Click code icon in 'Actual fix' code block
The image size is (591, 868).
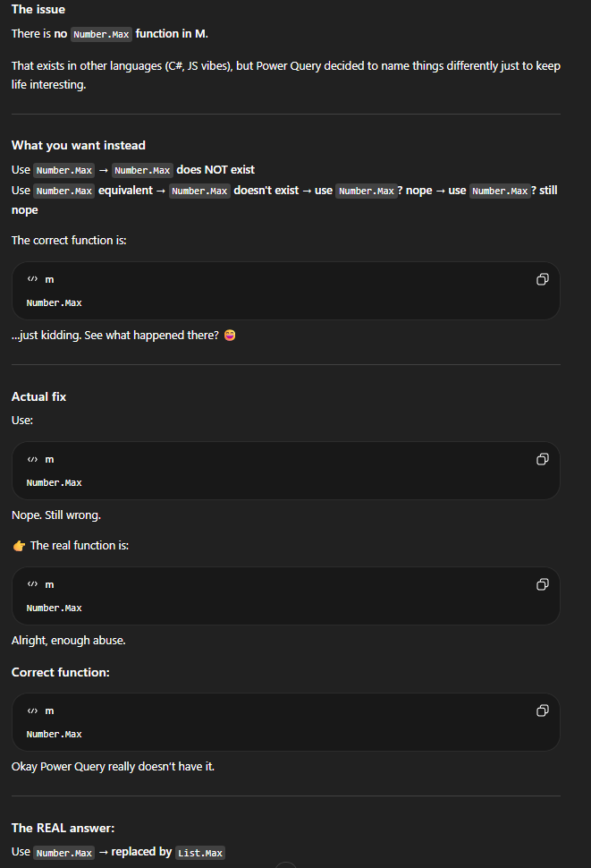point(32,459)
